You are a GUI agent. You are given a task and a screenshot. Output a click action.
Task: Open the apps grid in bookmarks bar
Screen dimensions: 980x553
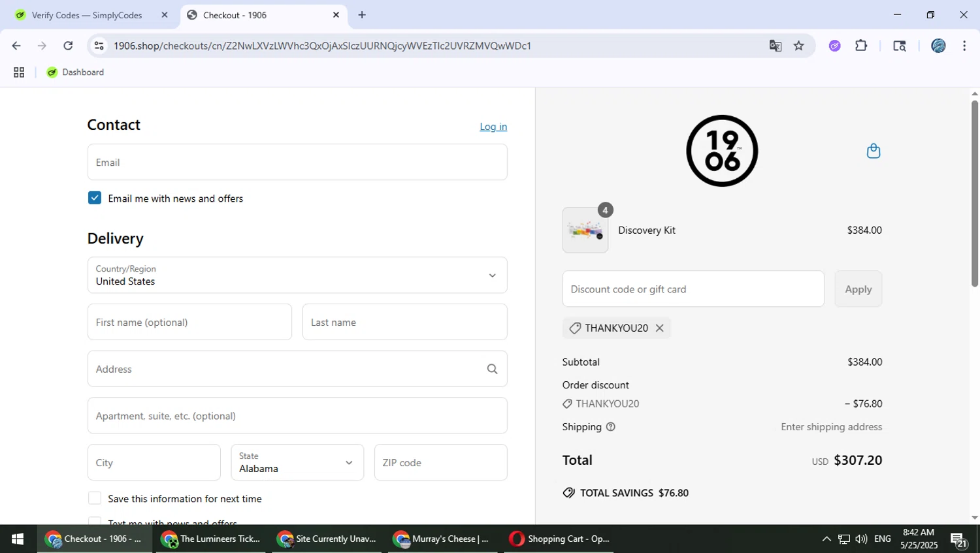pyautogui.click(x=19, y=72)
